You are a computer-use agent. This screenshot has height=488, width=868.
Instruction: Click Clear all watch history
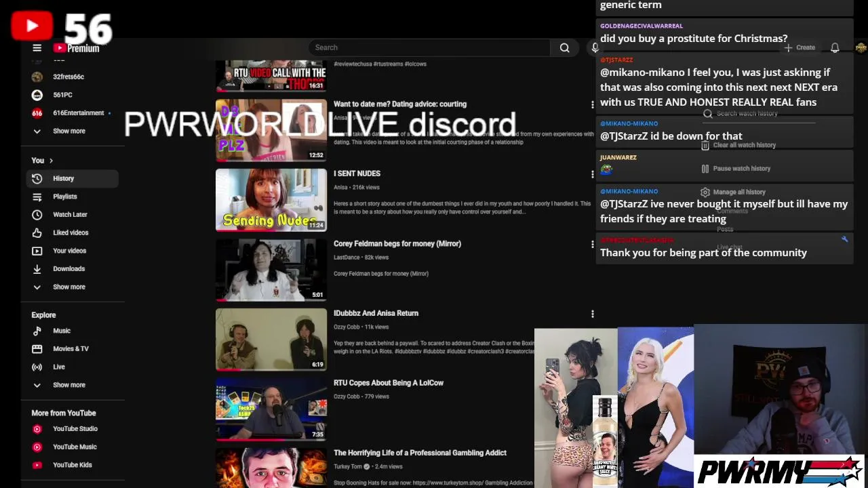738,145
